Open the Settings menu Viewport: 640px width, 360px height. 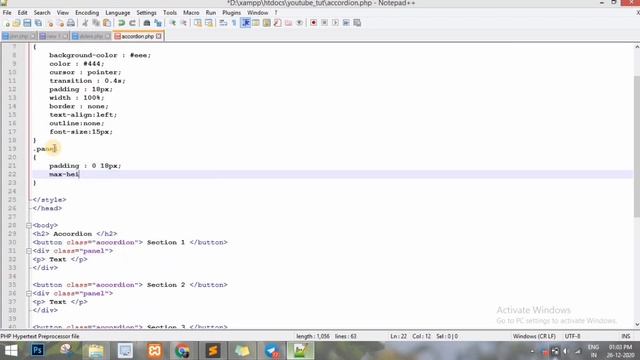coord(146,13)
